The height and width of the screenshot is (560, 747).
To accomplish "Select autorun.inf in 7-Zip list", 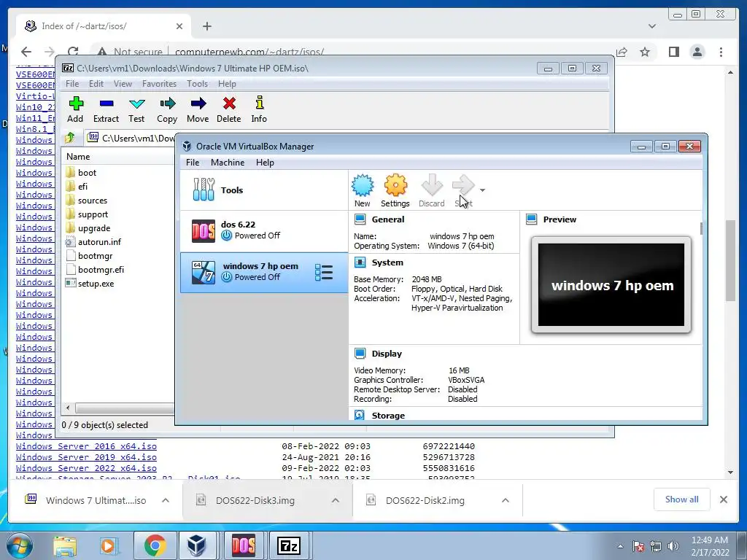I will coord(99,242).
